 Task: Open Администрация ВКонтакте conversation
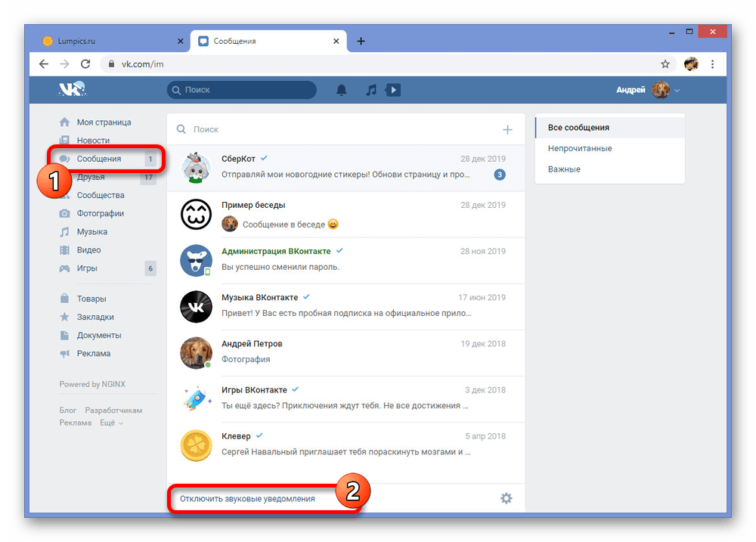345,260
